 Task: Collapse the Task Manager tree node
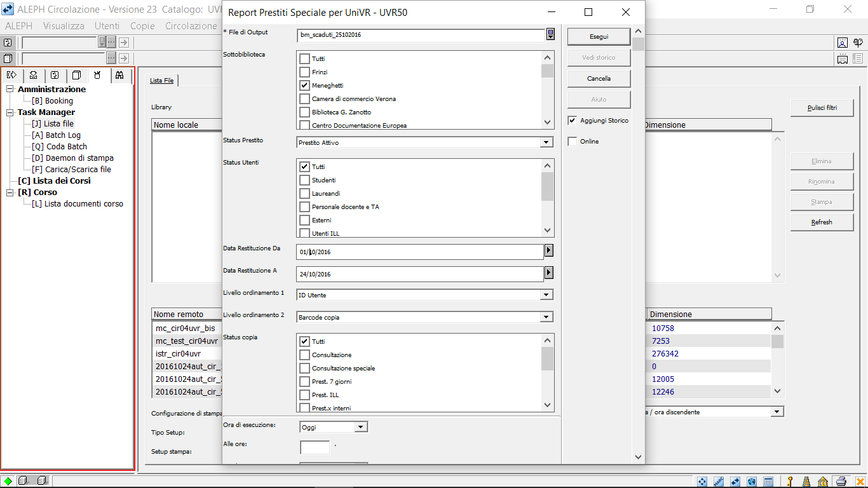point(10,112)
